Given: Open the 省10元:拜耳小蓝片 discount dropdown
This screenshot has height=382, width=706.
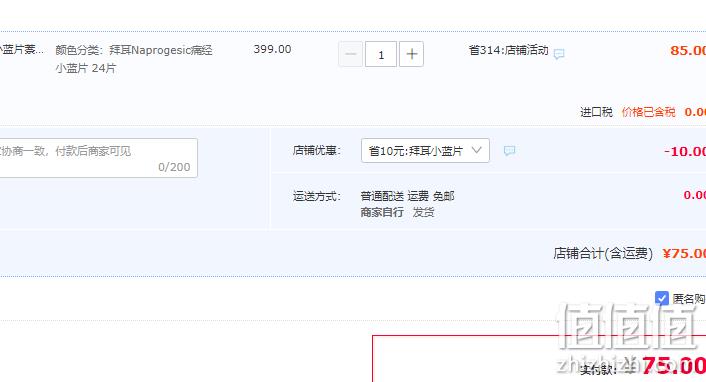Looking at the screenshot, I should click(x=425, y=150).
